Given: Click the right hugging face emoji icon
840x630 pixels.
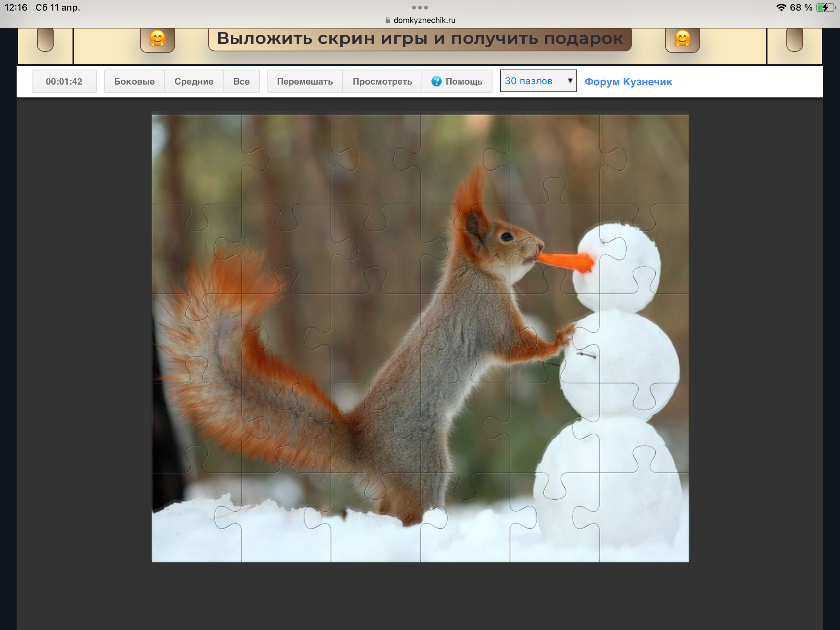Looking at the screenshot, I should tap(682, 39).
